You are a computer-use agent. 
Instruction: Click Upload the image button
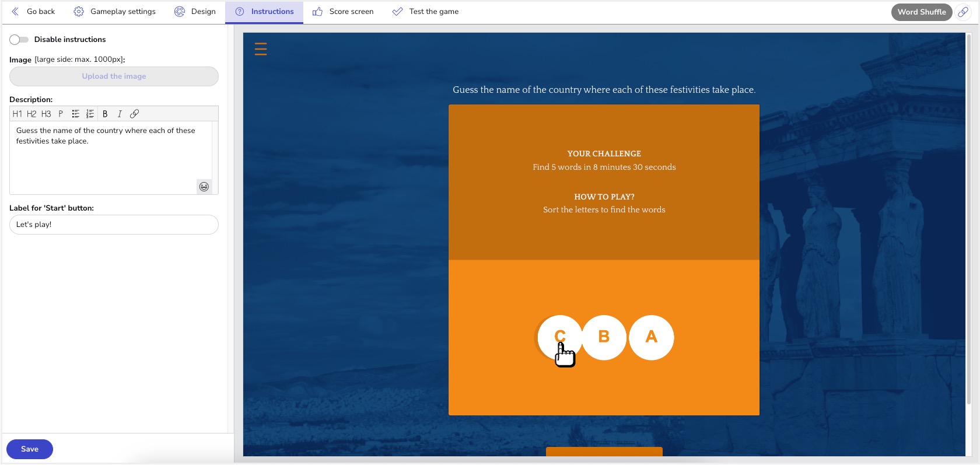point(114,76)
